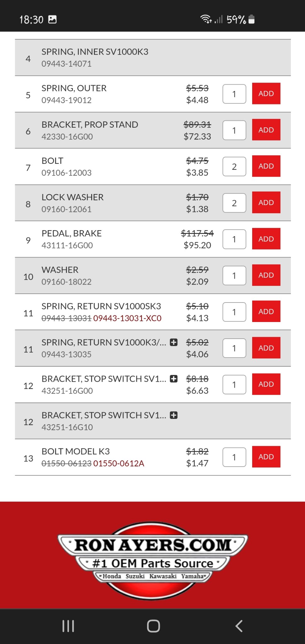Image resolution: width=305 pixels, height=644 pixels.
Task: Tap the Android back navigation arrow
Action: pyautogui.click(x=239, y=626)
